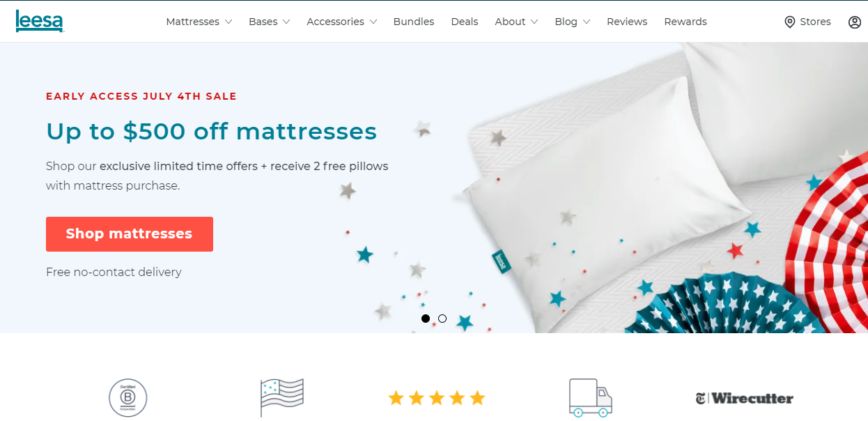Open the Blog dropdown menu

tap(573, 22)
